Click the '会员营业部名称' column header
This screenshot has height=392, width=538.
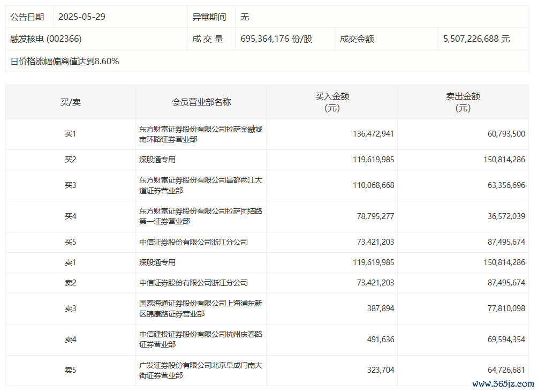pyautogui.click(x=201, y=102)
